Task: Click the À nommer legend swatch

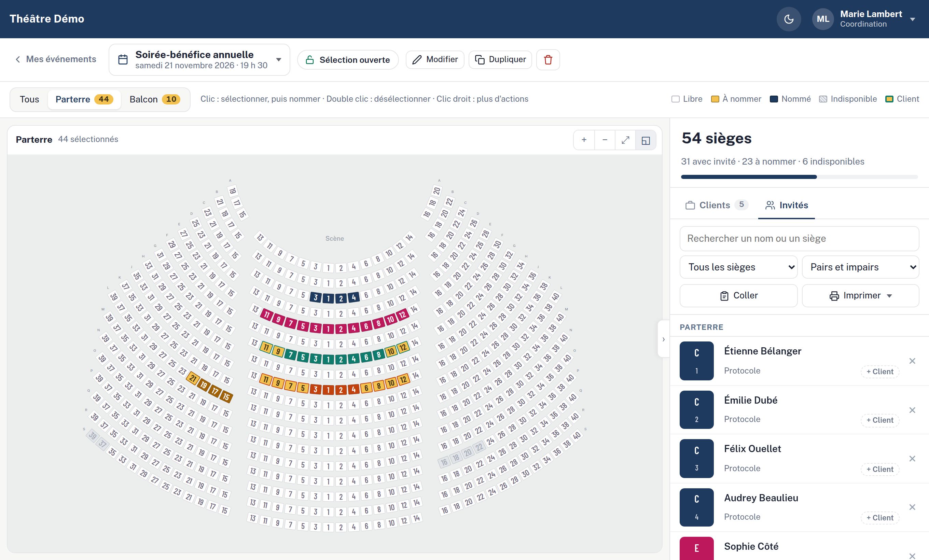Action: pos(715,99)
